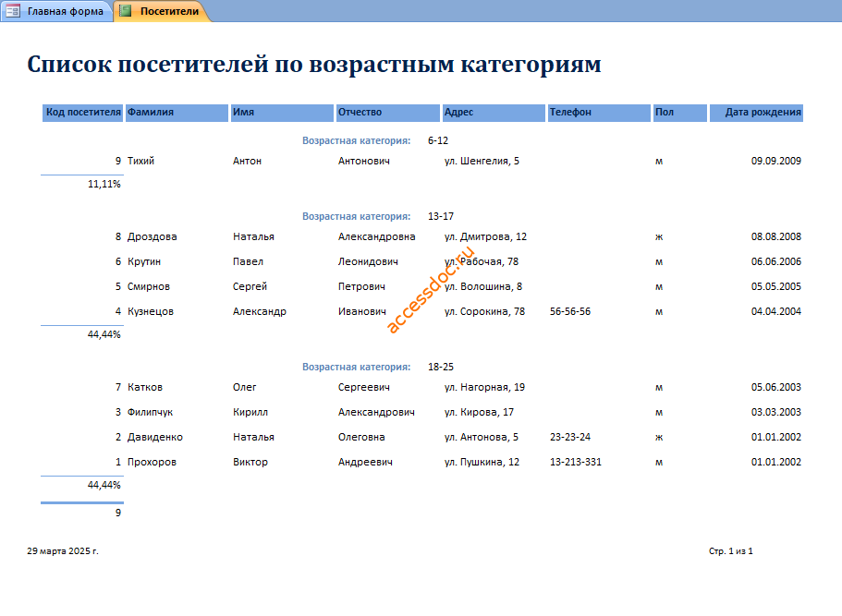The image size is (842, 616).
Task: Click phone number 13-213-331
Action: pos(576,462)
